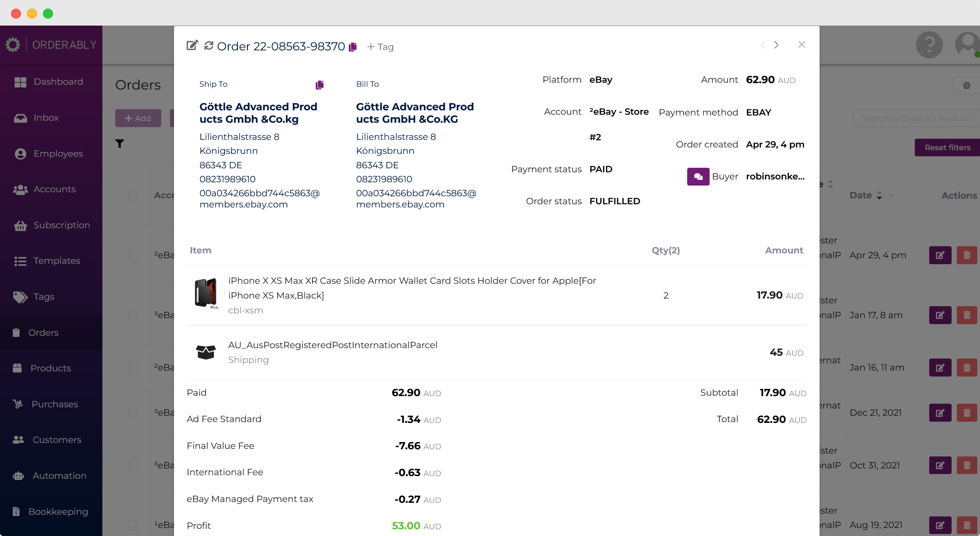Tick the checkbox of the Oct 31, 2021 order
The height and width of the screenshot is (536, 980).
click(x=133, y=465)
